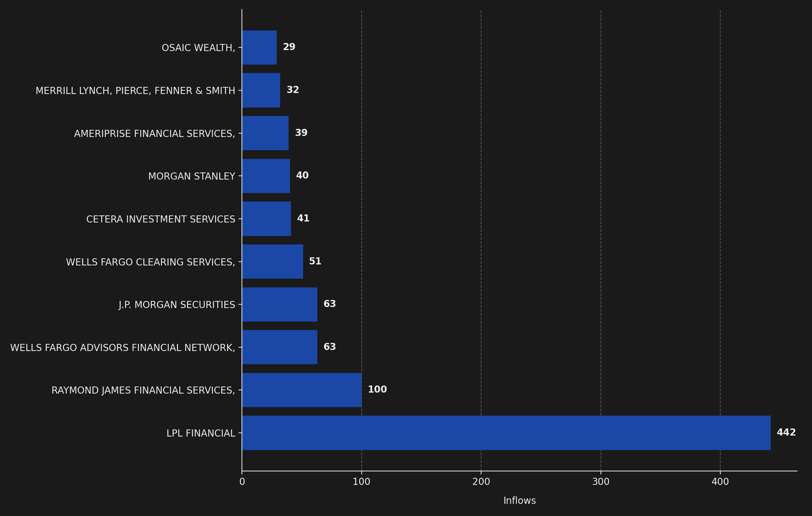This screenshot has width=812, height=516.
Task: Click the x-axis tick label 400
Action: (x=720, y=482)
